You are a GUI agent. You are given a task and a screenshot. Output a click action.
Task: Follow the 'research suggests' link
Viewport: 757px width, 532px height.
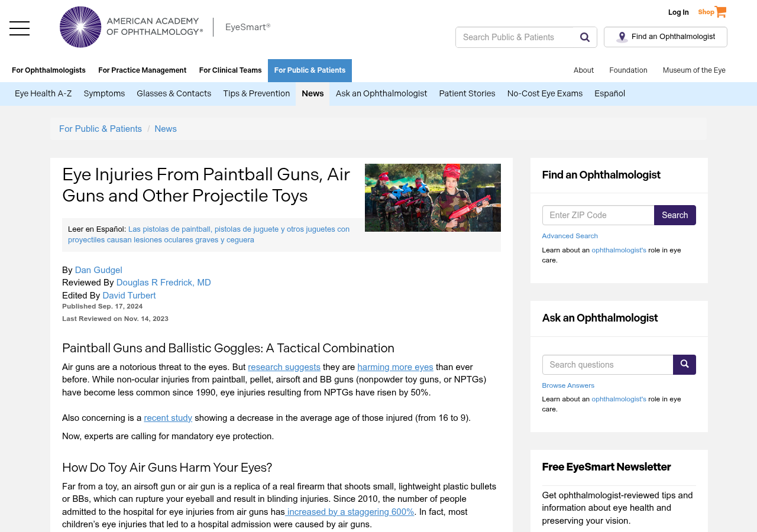[284, 367]
